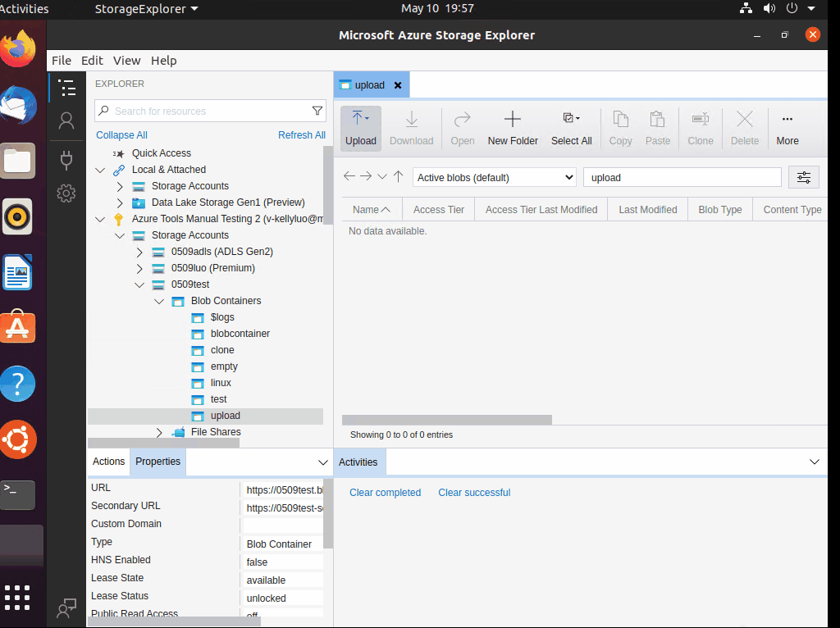840x628 pixels.
Task: Click the Download toolbar button
Action: [x=412, y=128]
